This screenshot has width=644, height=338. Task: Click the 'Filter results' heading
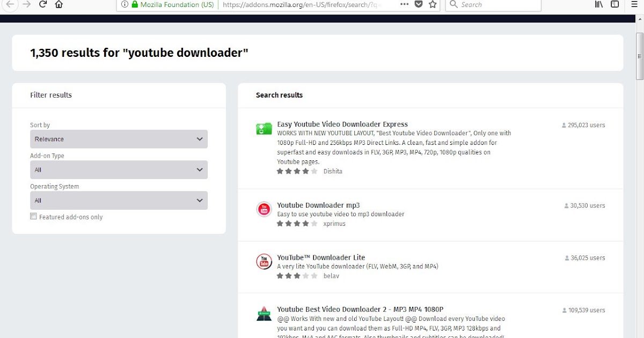click(x=51, y=95)
